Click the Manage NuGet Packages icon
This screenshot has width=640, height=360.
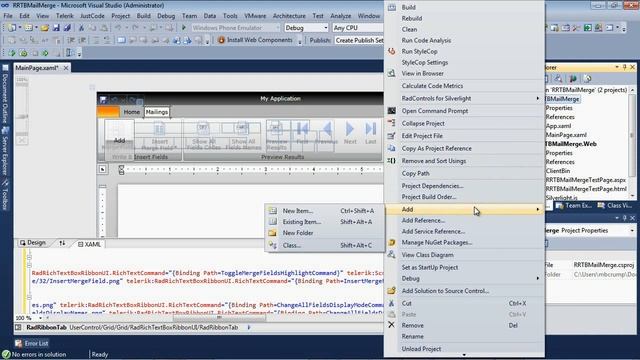(x=391, y=242)
